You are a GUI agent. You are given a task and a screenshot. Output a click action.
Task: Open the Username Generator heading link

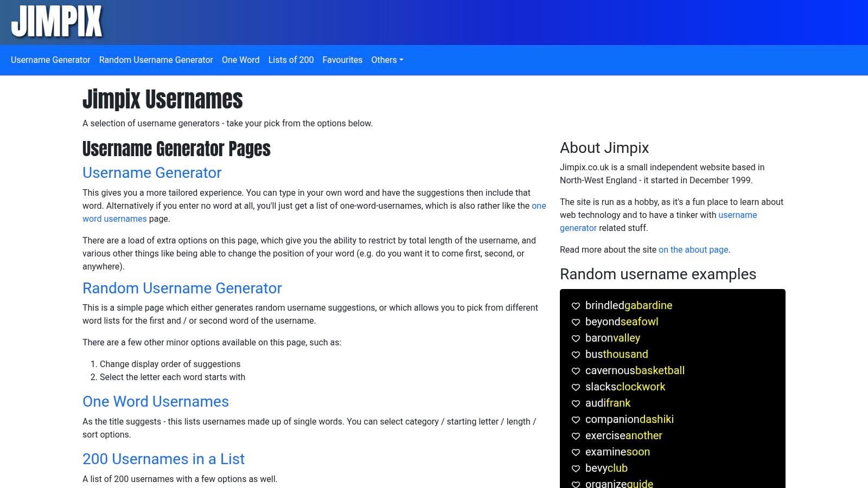click(x=152, y=172)
